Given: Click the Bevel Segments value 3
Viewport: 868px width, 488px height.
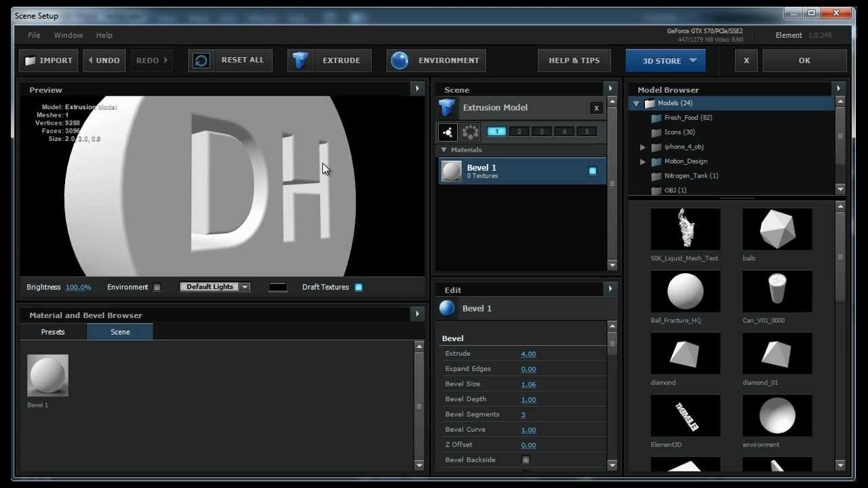Looking at the screenshot, I should [524, 415].
